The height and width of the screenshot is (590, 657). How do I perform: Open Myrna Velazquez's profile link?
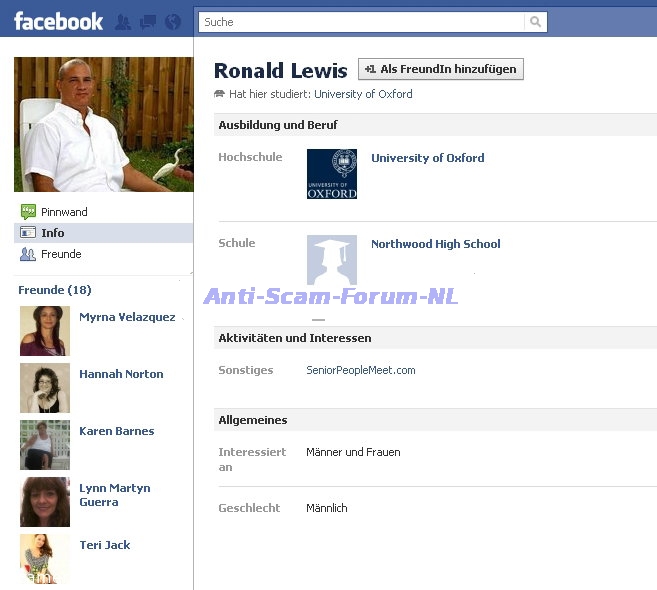coord(127,317)
